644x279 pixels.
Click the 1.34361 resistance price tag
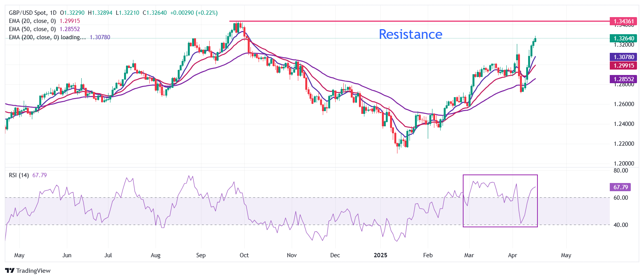tap(623, 21)
